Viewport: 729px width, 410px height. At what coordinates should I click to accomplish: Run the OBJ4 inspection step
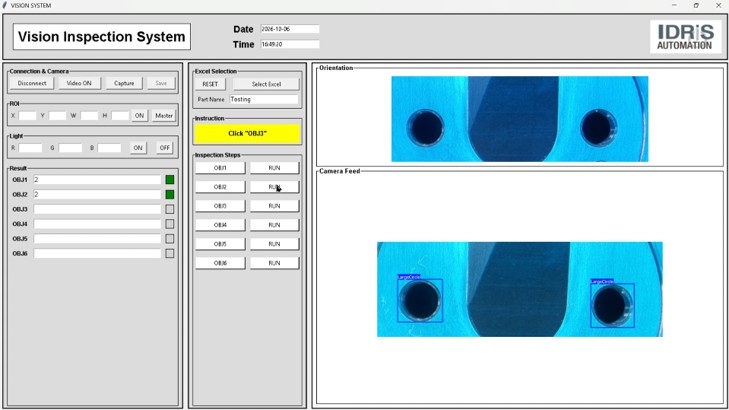274,225
